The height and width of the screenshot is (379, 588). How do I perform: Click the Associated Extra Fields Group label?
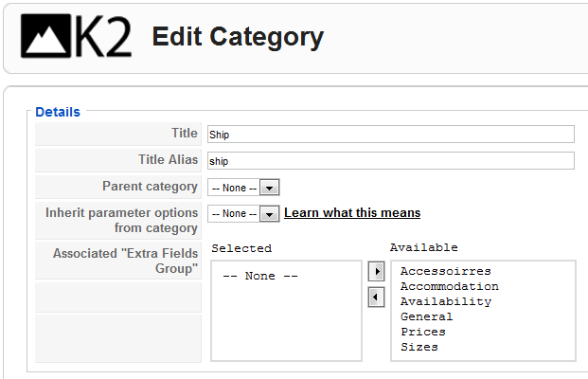point(125,261)
